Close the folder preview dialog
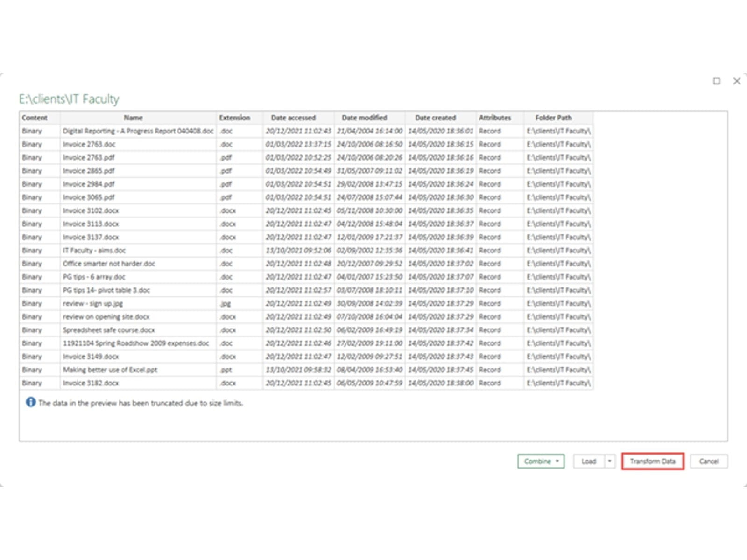 [737, 81]
